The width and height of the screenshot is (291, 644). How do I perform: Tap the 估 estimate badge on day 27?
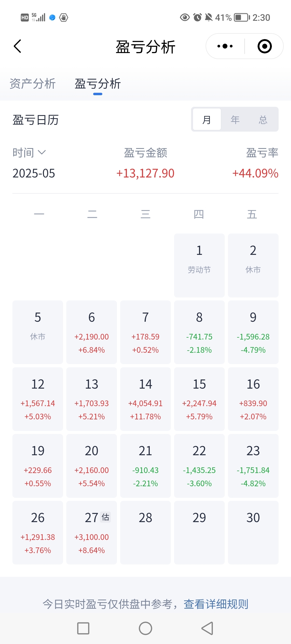click(x=105, y=517)
